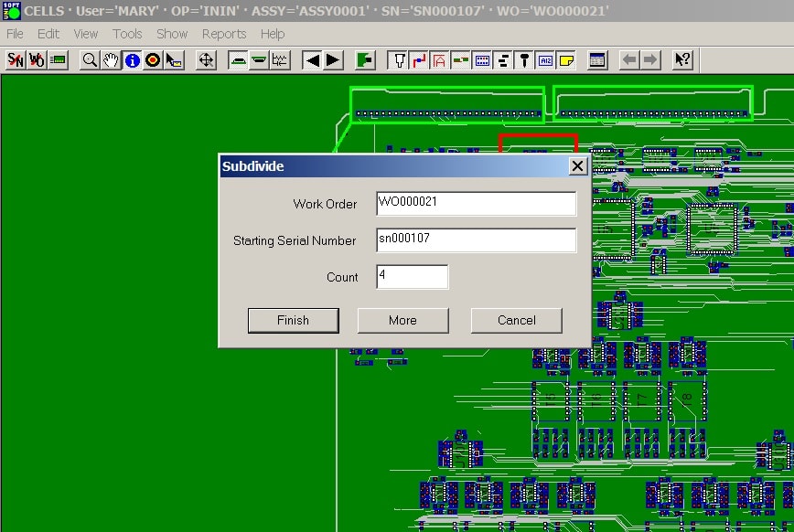The height and width of the screenshot is (532, 794).
Task: Show the top side of board
Action: [238, 60]
